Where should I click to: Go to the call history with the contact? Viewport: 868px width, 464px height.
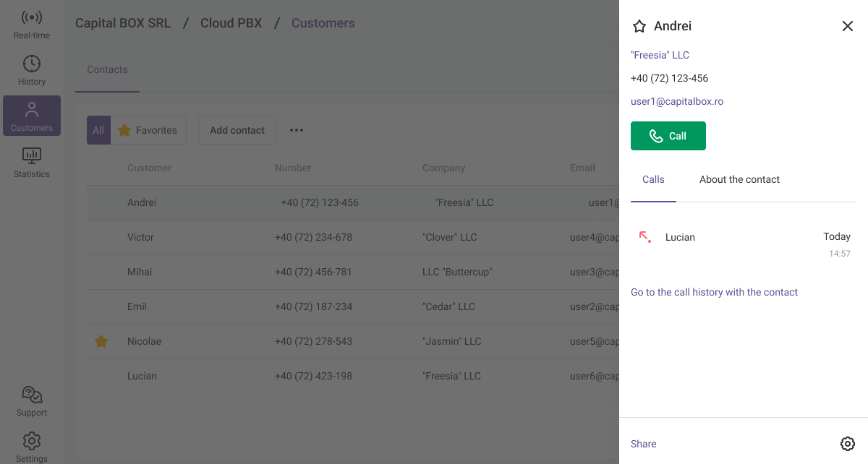tap(714, 292)
